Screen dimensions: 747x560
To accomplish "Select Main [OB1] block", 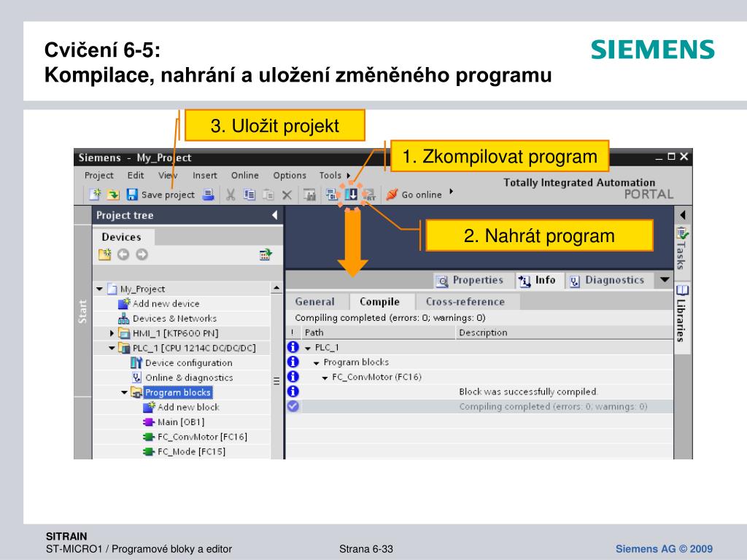I will tap(181, 422).
